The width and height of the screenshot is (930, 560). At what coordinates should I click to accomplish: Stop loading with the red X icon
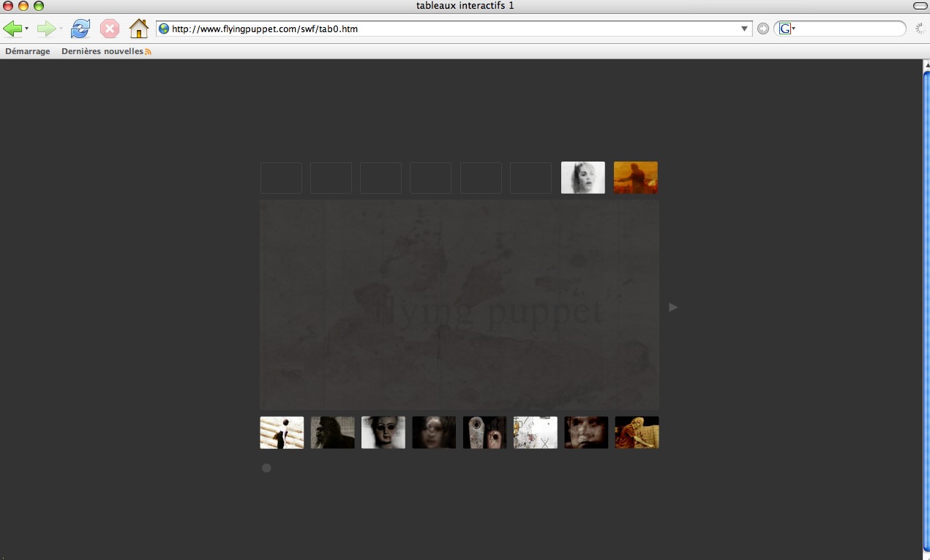109,29
